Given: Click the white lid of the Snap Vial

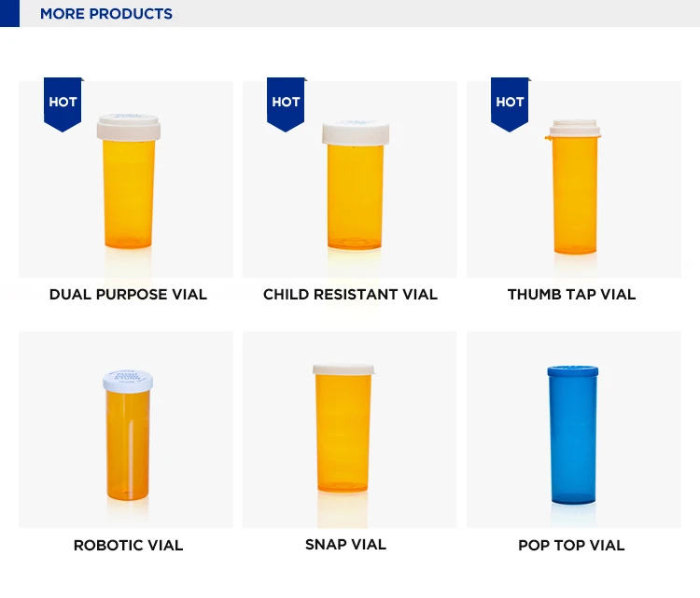Looking at the screenshot, I should click(343, 369).
